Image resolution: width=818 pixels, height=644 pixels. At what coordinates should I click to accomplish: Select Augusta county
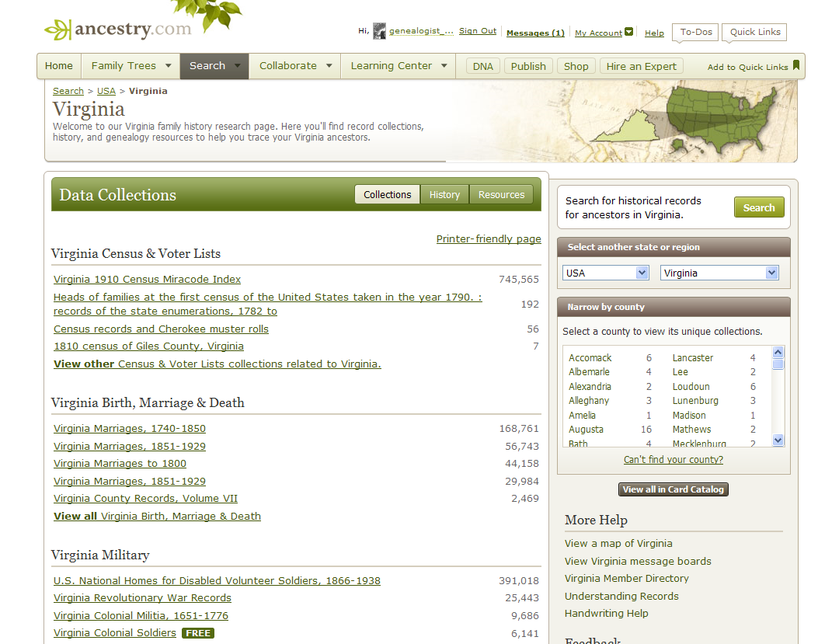(x=586, y=429)
